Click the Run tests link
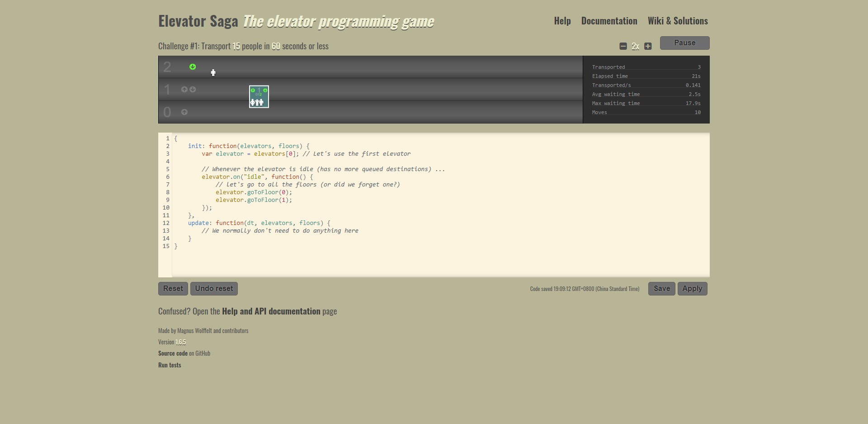Screen dimensions: 868x424 pos(170,365)
